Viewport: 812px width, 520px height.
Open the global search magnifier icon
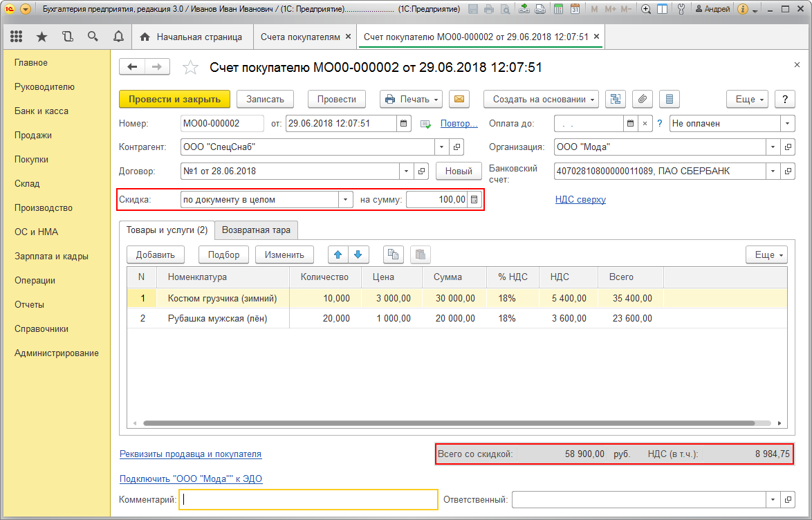[93, 37]
